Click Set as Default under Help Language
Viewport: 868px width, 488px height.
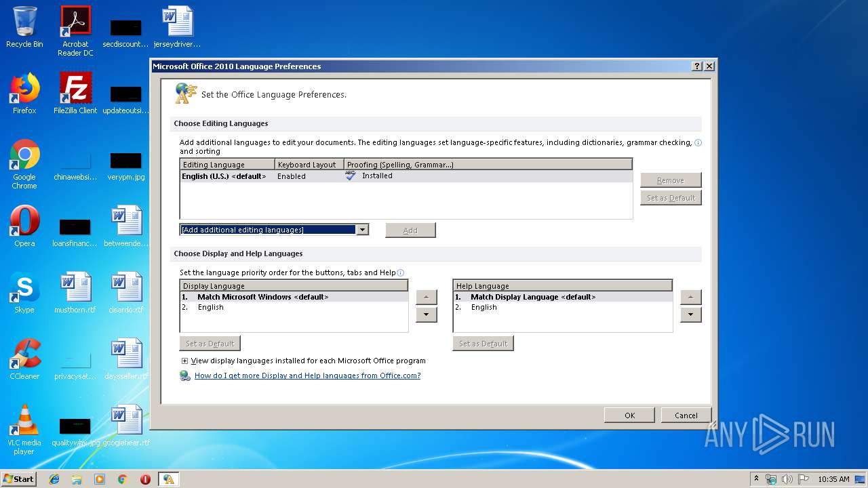483,344
